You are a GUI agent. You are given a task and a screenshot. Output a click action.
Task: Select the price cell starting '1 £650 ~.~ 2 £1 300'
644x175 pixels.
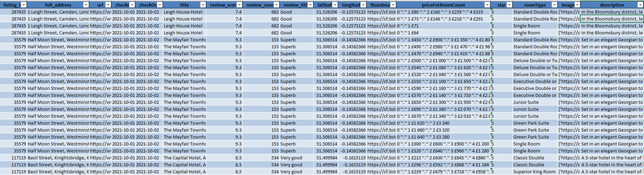[444, 102]
